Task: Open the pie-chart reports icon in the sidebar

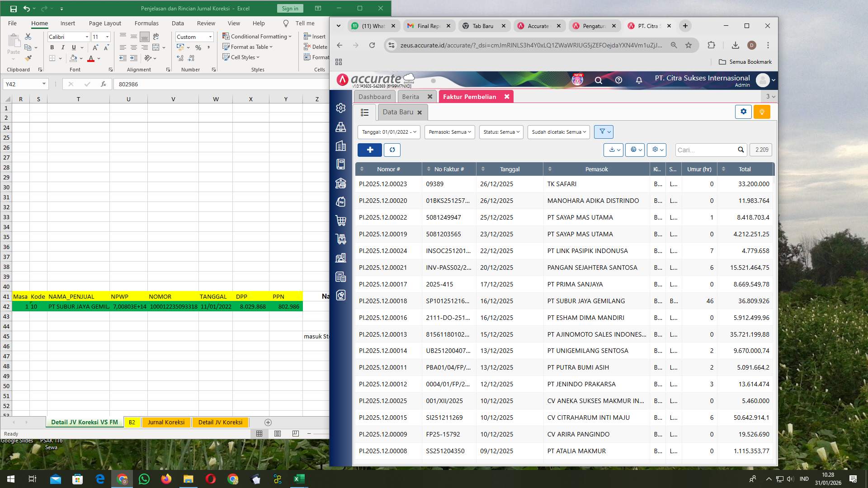Action: pos(340,295)
